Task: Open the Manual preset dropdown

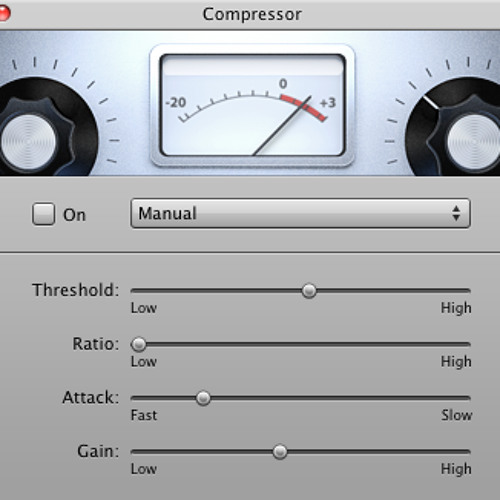Action: click(300, 213)
